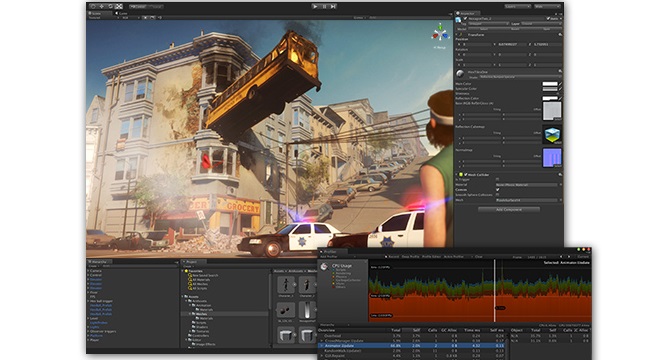Toggle the Rendering legend color in Profiler
This screenshot has width=650, height=360.
[x=333, y=273]
